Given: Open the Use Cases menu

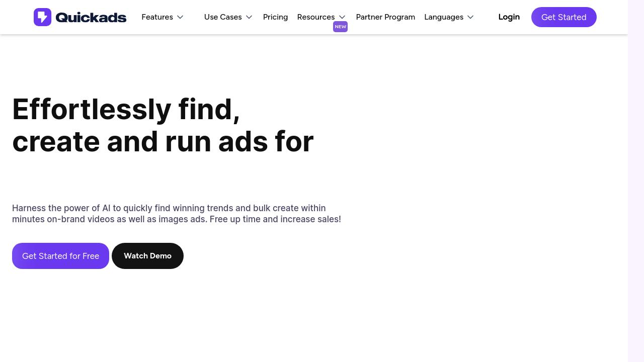Looking at the screenshot, I should point(223,17).
